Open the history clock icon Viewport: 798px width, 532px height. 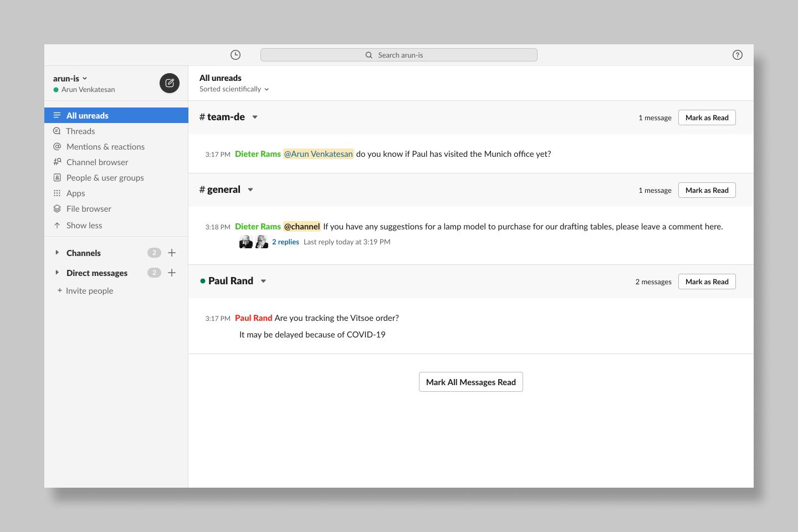[236, 55]
